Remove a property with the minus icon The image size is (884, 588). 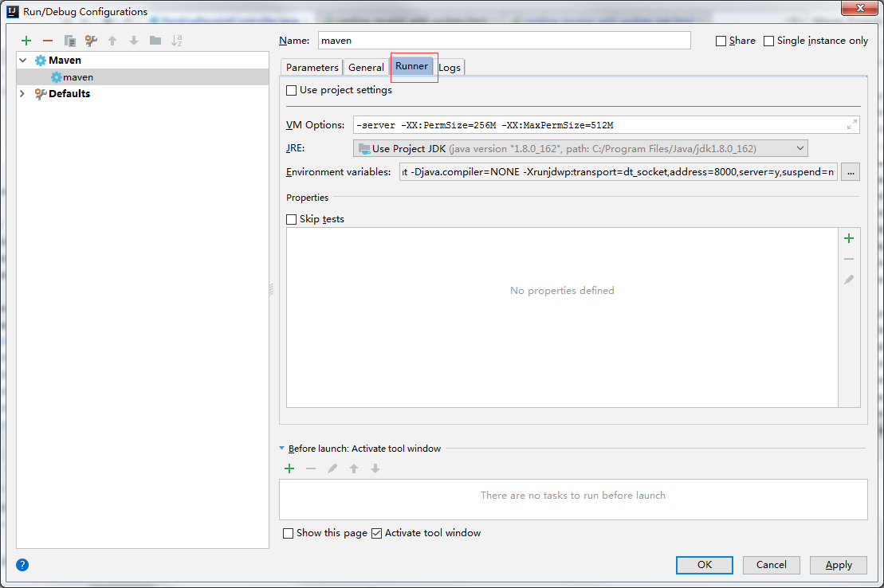click(849, 259)
